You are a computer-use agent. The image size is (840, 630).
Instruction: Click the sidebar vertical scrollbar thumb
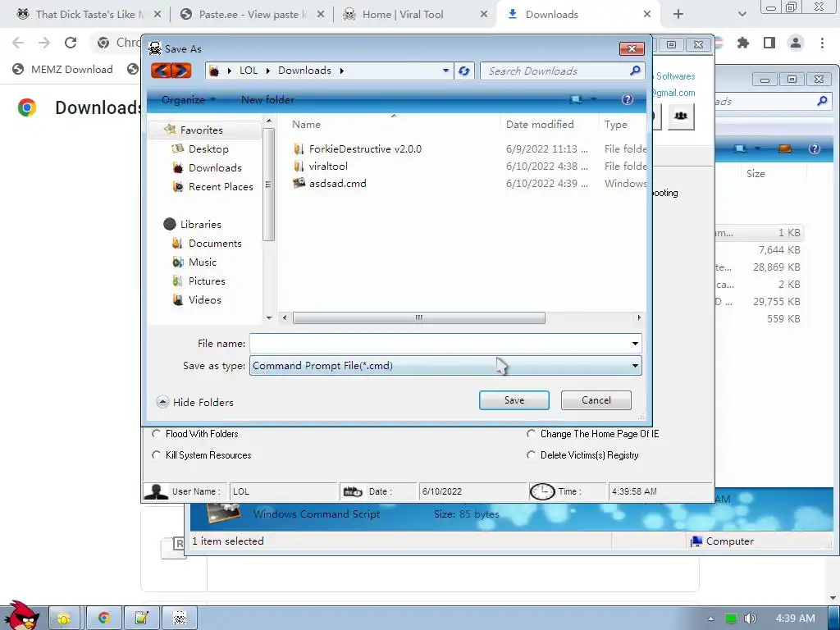click(x=269, y=185)
